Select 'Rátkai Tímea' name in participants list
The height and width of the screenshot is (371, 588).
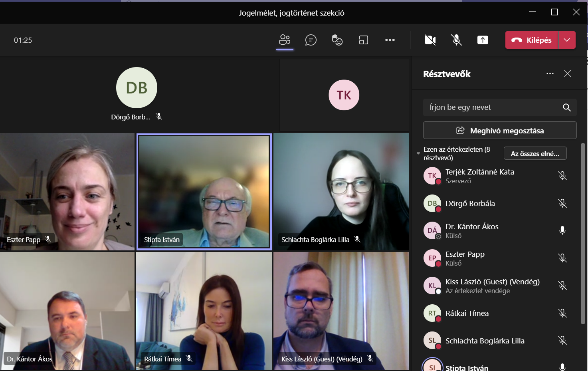[x=467, y=313]
